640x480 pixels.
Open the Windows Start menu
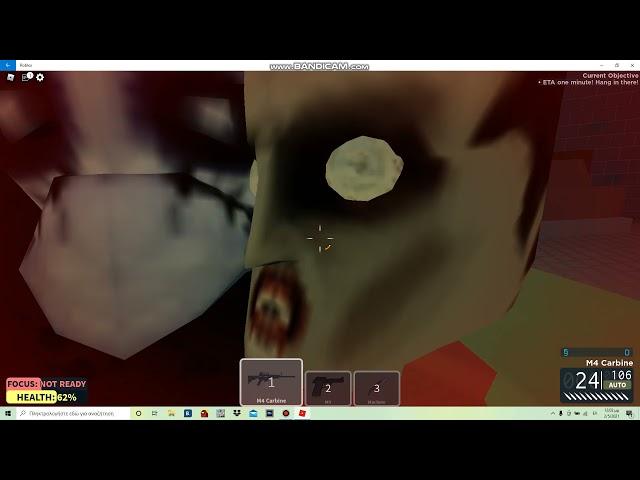tap(8, 413)
